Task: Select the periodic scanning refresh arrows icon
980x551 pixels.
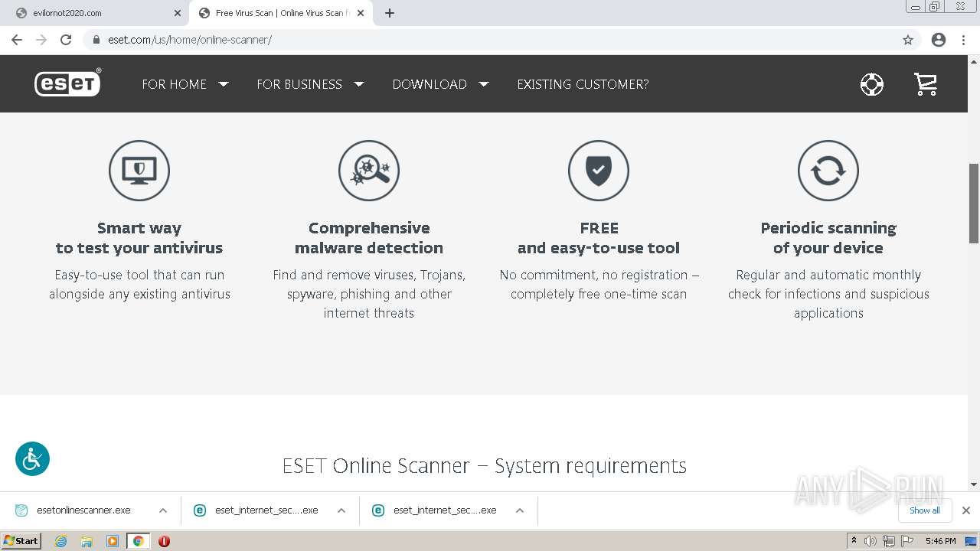Action: coord(828,171)
